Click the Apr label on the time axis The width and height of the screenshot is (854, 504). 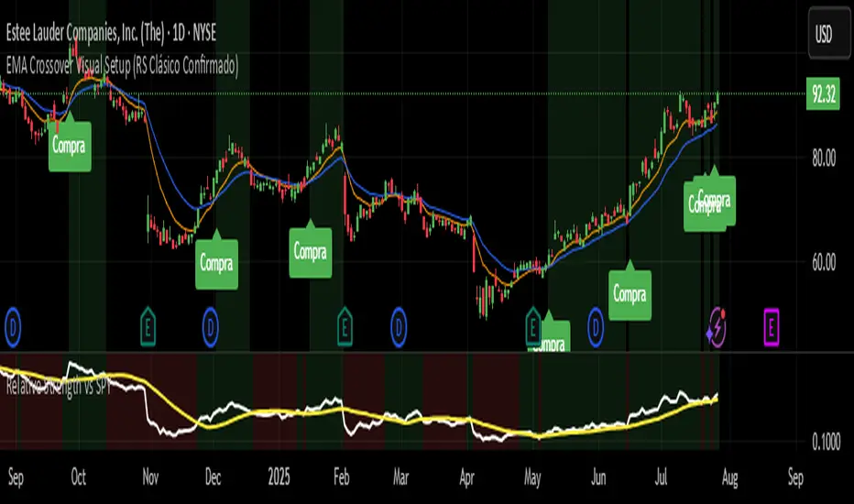pyautogui.click(x=466, y=477)
